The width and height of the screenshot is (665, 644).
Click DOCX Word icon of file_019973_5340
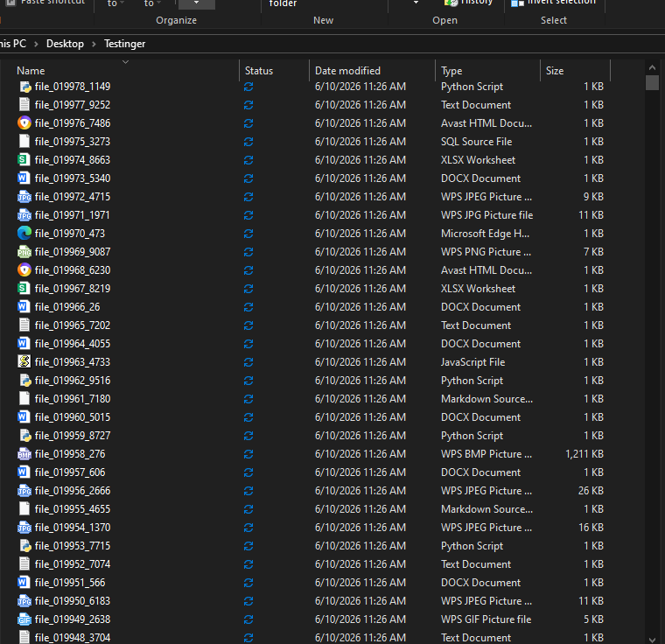[x=24, y=178]
